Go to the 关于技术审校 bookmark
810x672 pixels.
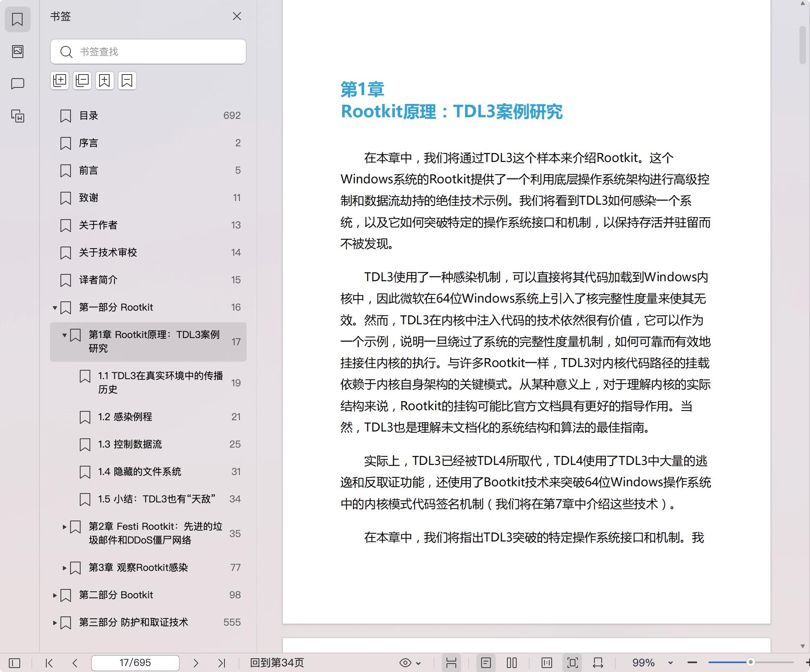point(148,253)
